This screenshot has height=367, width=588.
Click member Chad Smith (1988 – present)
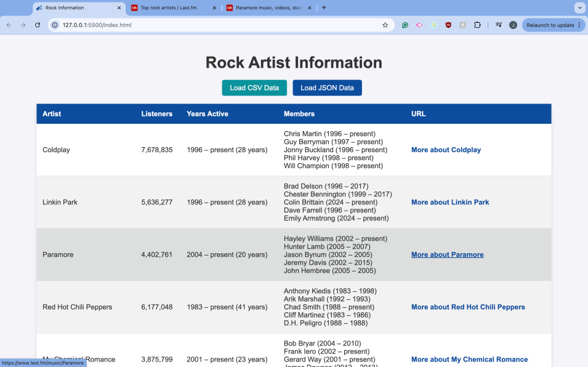[x=329, y=307]
